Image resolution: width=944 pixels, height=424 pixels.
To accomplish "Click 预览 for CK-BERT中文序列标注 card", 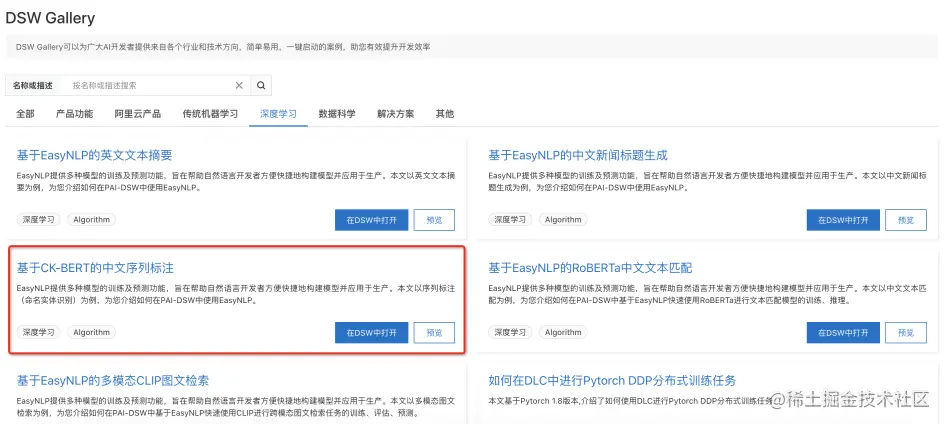I will [x=434, y=332].
